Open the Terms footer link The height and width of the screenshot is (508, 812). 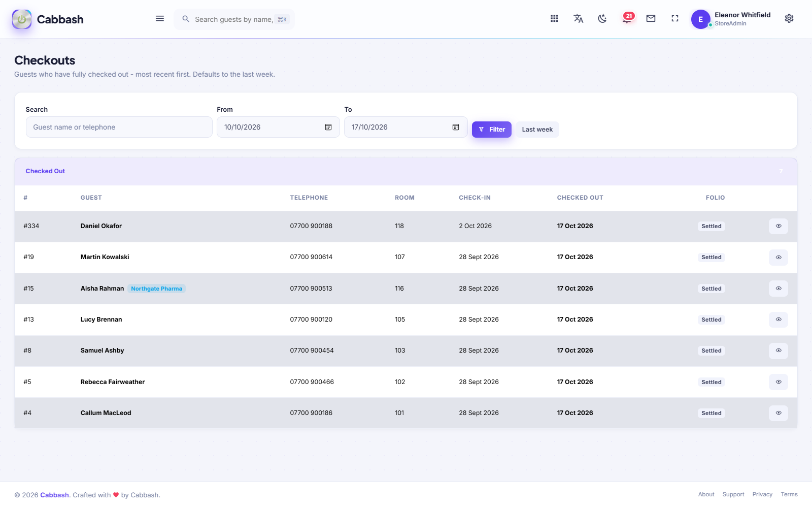click(x=789, y=494)
